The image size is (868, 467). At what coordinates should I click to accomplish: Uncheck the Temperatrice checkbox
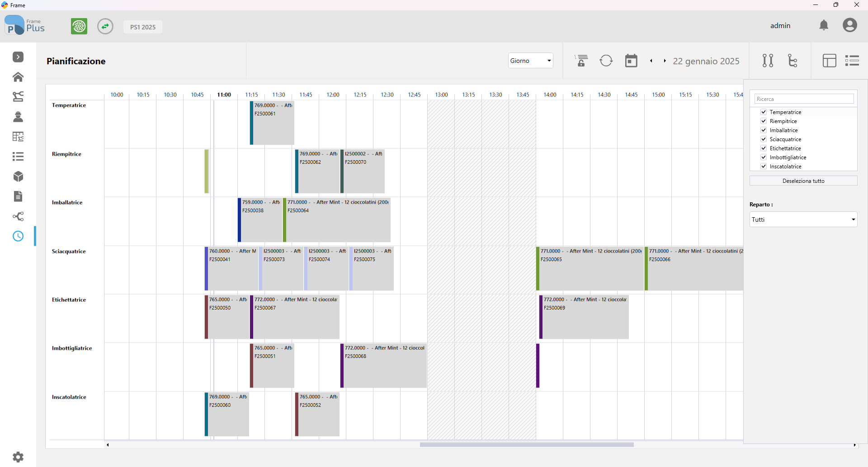[764, 112]
